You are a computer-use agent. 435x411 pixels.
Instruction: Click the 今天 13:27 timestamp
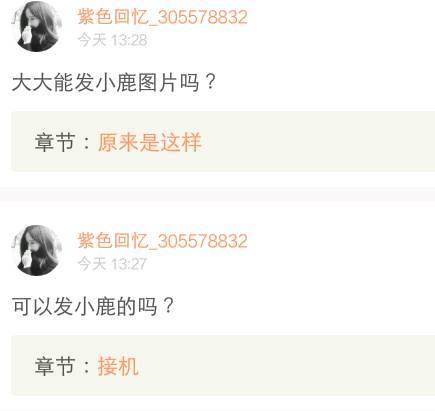coord(112,264)
